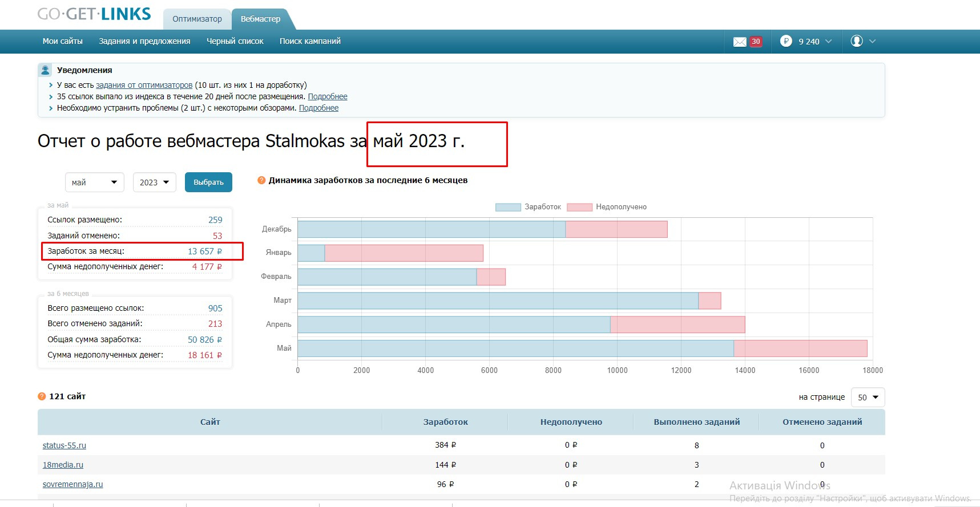Switch to the Оптимизатор tab

[x=197, y=19]
